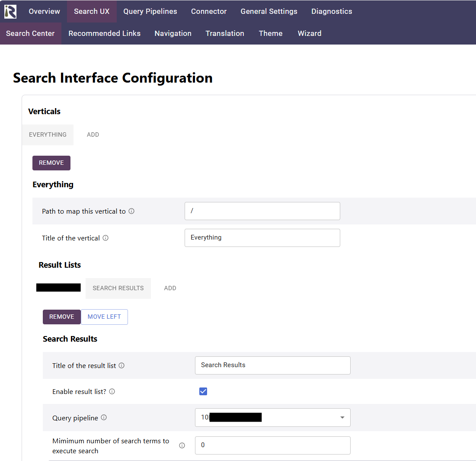Open Diagnostics menu
This screenshot has width=476, height=461.
pyautogui.click(x=332, y=11)
